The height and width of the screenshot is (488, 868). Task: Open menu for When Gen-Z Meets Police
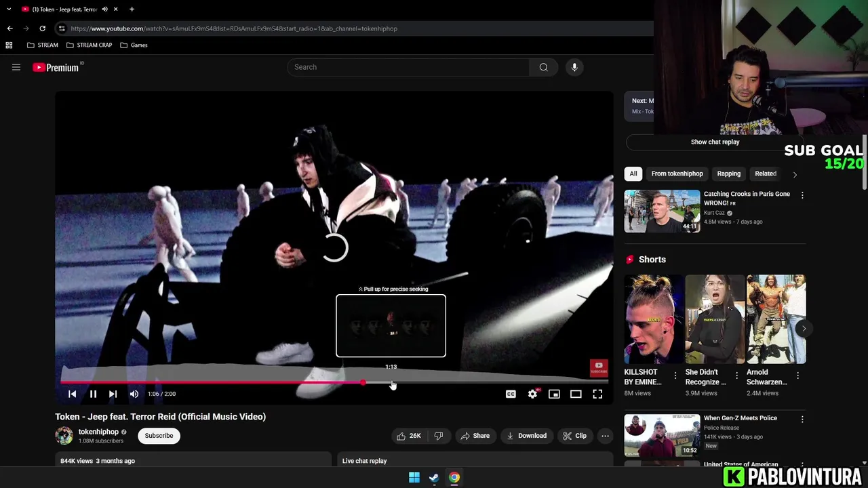pos(802,420)
